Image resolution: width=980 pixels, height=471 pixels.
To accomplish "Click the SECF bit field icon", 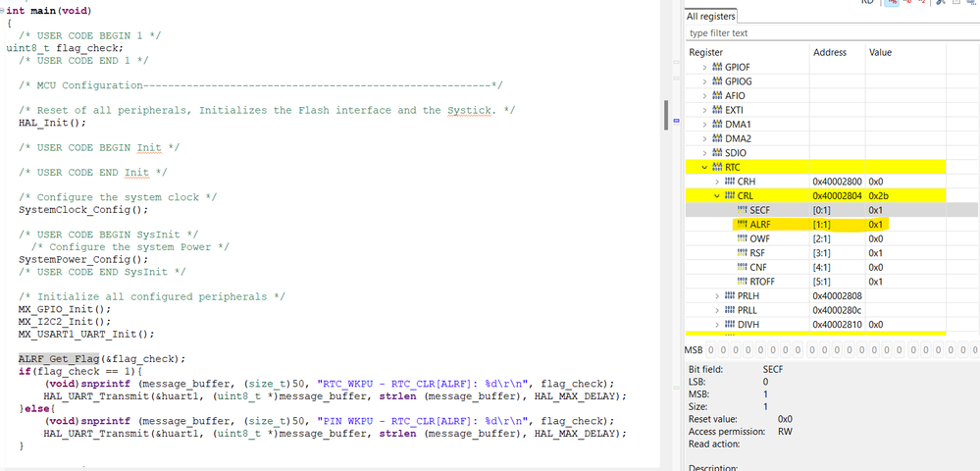I will pyautogui.click(x=743, y=210).
